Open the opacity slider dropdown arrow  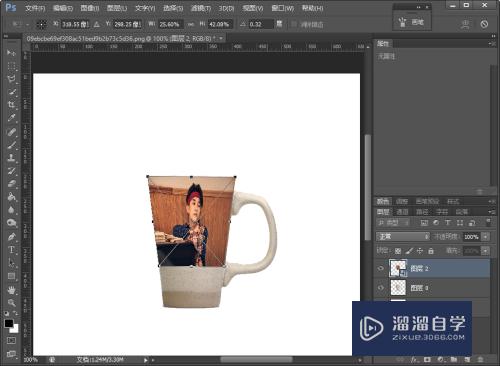coord(486,237)
